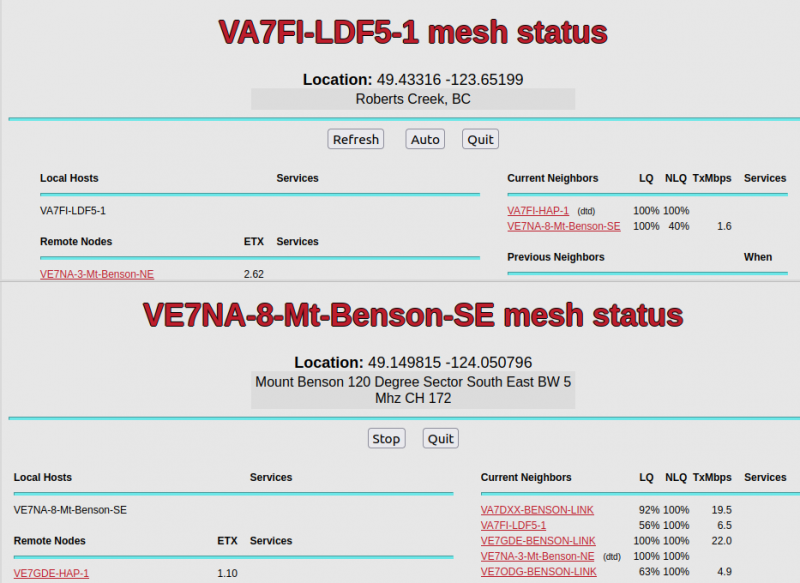
Task: Click the "VE7NA-8-Mt-Benson-SE mesh status" heading
Action: 413,315
